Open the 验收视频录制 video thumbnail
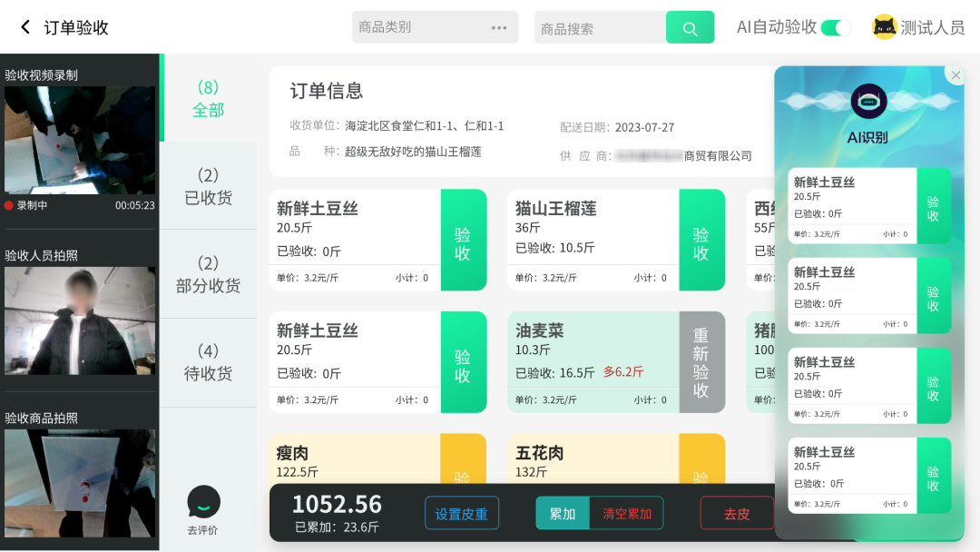980x552 pixels. point(80,140)
